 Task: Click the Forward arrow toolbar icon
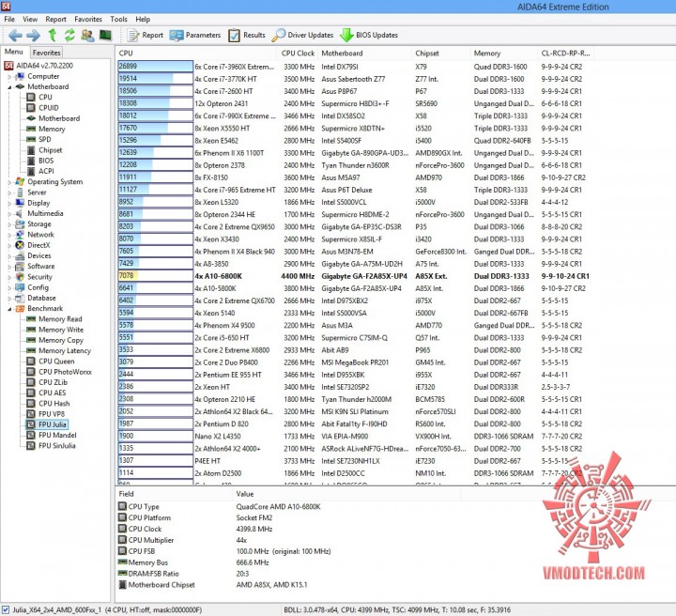pyautogui.click(x=33, y=35)
